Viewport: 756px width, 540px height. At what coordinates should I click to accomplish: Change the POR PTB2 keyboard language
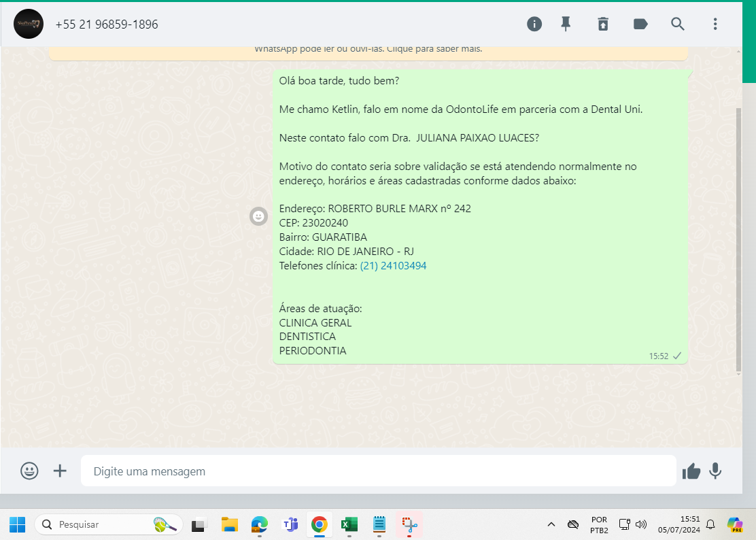coord(600,524)
